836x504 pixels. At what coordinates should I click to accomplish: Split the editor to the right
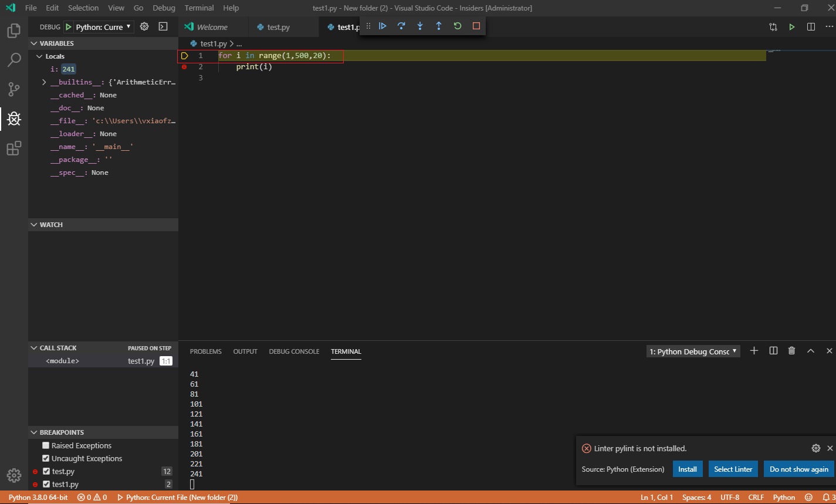pyautogui.click(x=811, y=27)
